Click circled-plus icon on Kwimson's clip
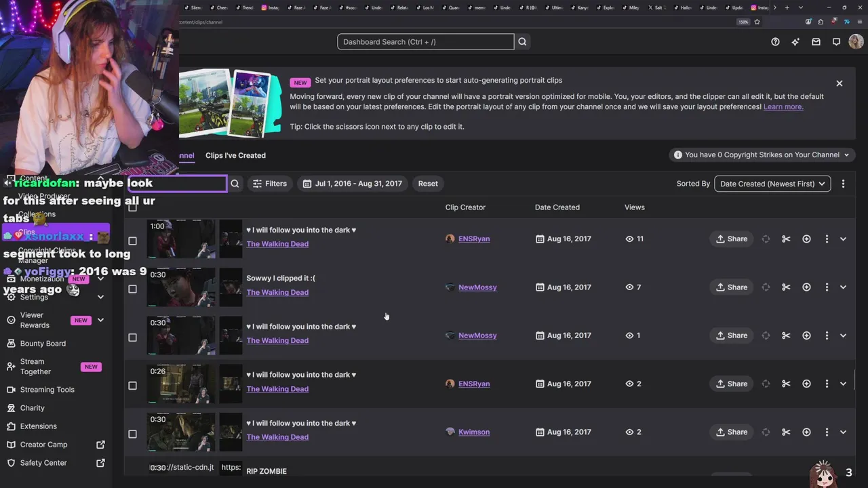Image resolution: width=868 pixels, height=488 pixels. click(x=806, y=432)
